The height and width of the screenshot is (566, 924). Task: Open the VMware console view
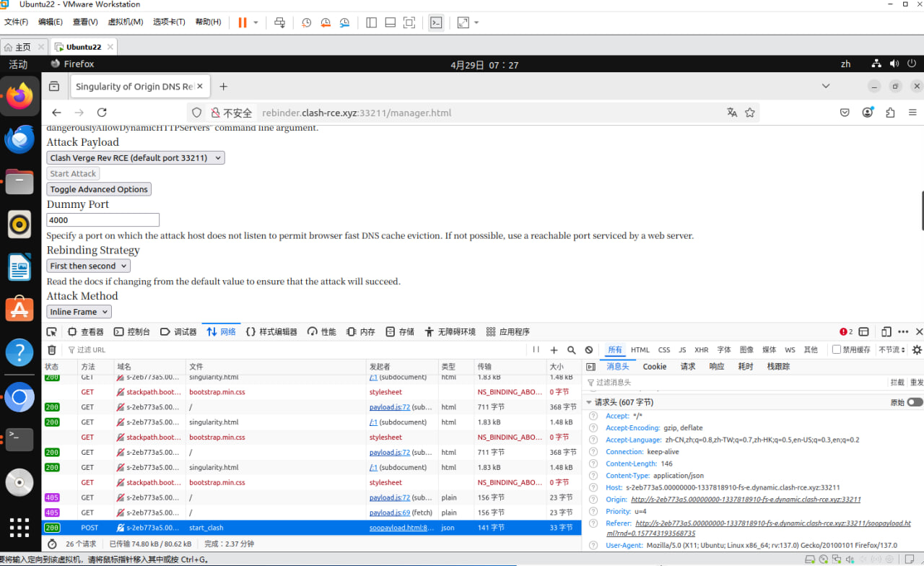(436, 22)
